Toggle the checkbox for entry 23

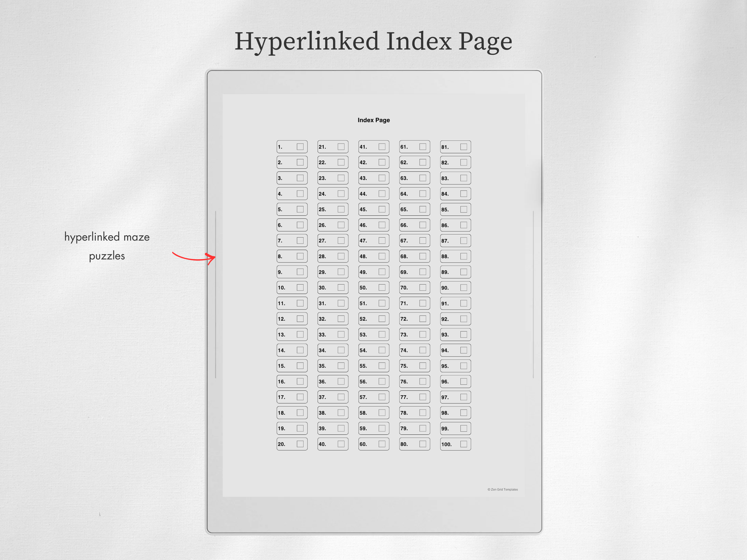(x=341, y=178)
